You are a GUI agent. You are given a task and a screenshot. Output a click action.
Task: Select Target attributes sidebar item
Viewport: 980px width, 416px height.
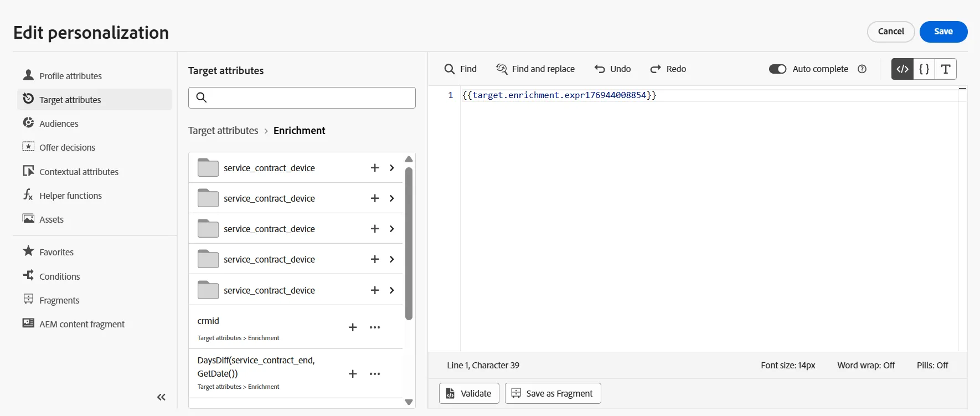[x=94, y=100]
